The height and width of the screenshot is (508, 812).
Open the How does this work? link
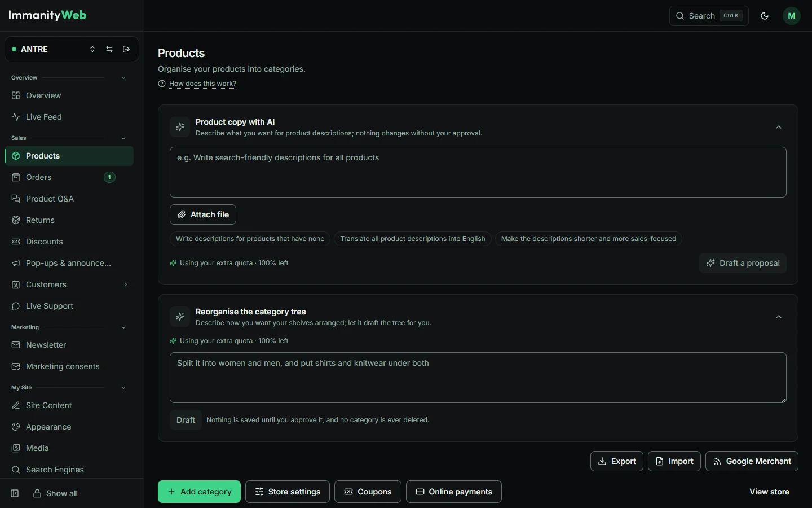(x=202, y=84)
